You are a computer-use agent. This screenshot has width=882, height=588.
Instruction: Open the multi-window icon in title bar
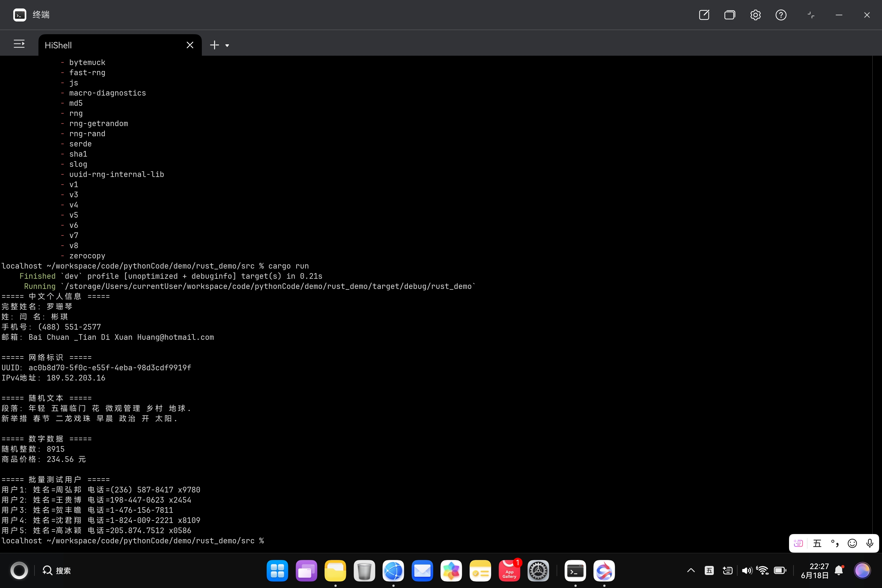729,15
